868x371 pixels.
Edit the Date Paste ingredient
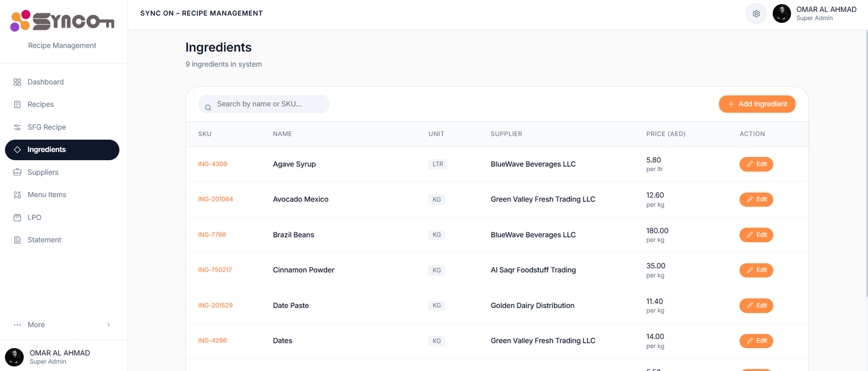756,305
